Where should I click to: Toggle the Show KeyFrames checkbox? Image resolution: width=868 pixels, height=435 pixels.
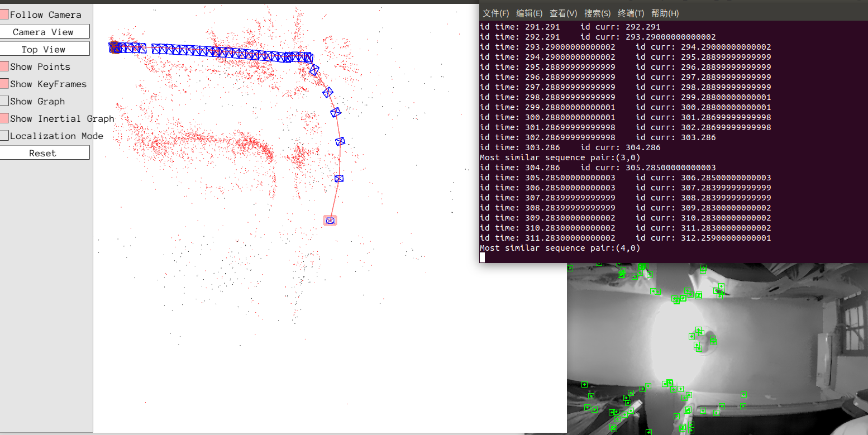[x=4, y=84]
